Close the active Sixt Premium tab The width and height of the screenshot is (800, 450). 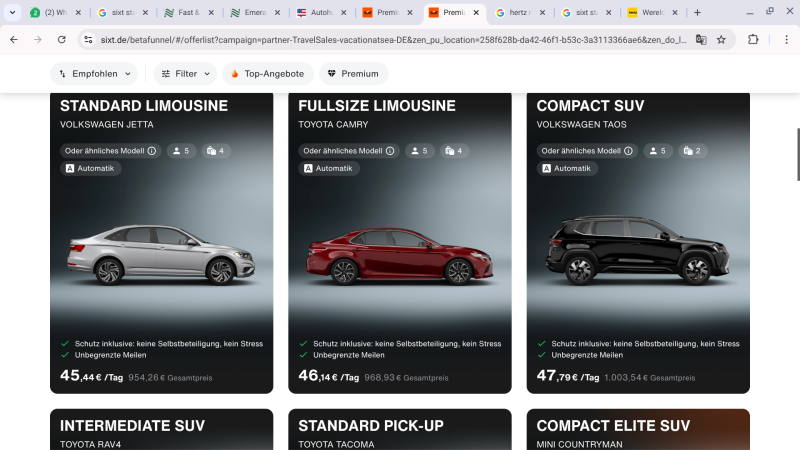click(x=476, y=12)
